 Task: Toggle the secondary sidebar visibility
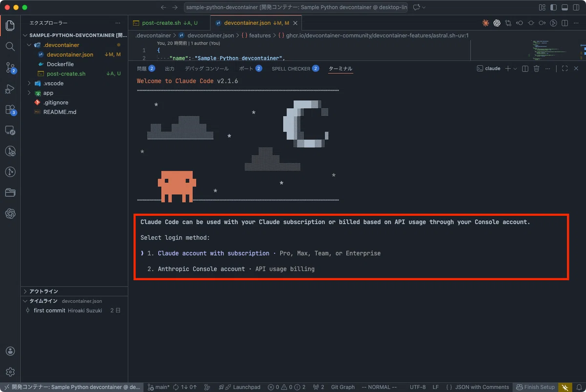coord(576,7)
